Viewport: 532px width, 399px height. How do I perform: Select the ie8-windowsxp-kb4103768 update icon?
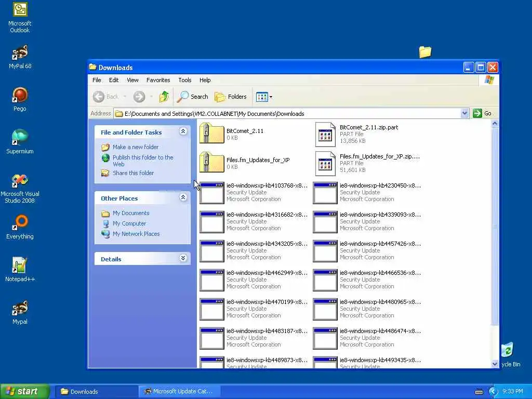tap(212, 193)
